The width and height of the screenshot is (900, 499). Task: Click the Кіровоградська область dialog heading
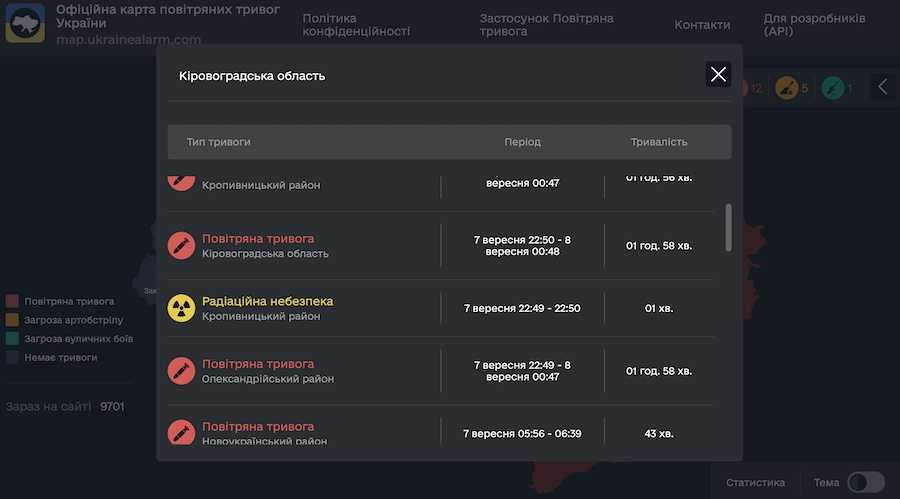point(252,76)
